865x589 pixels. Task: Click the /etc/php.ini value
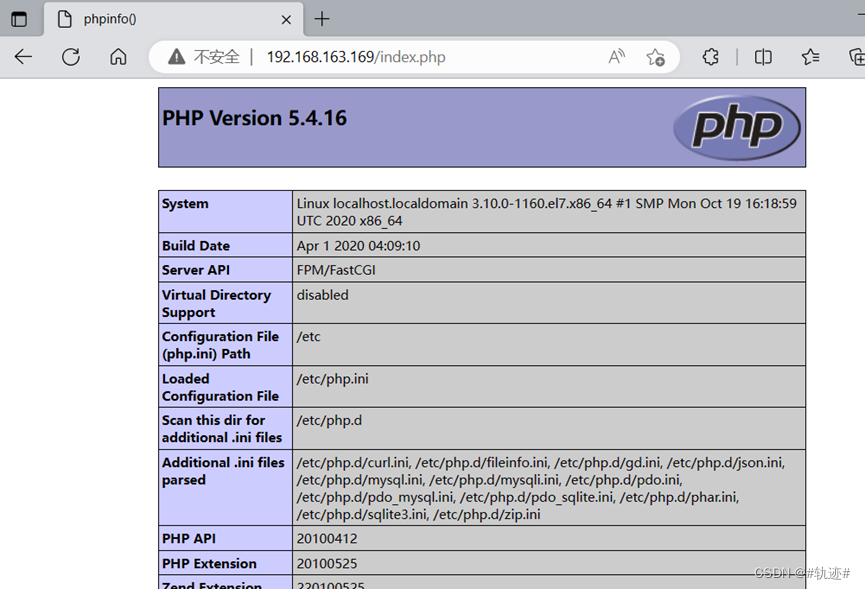(333, 379)
